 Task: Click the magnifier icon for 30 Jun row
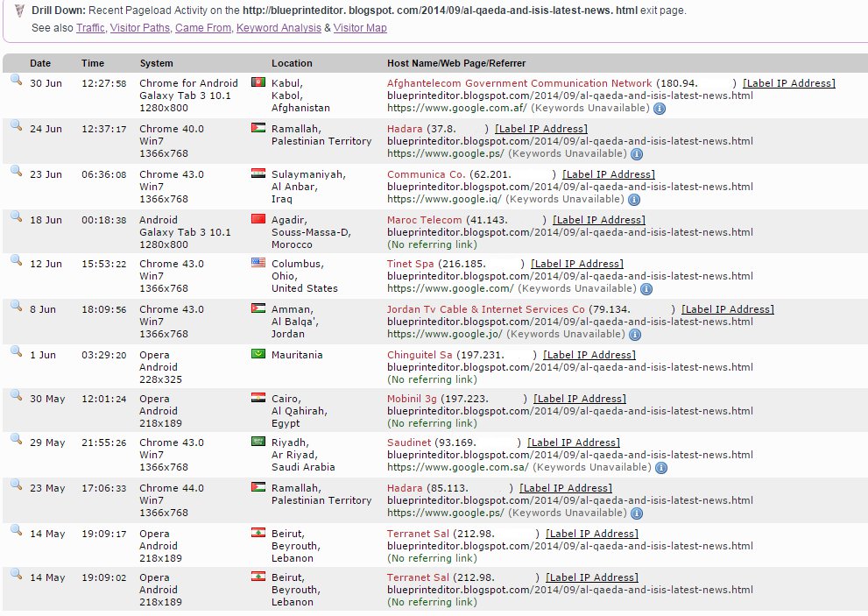coord(16,80)
